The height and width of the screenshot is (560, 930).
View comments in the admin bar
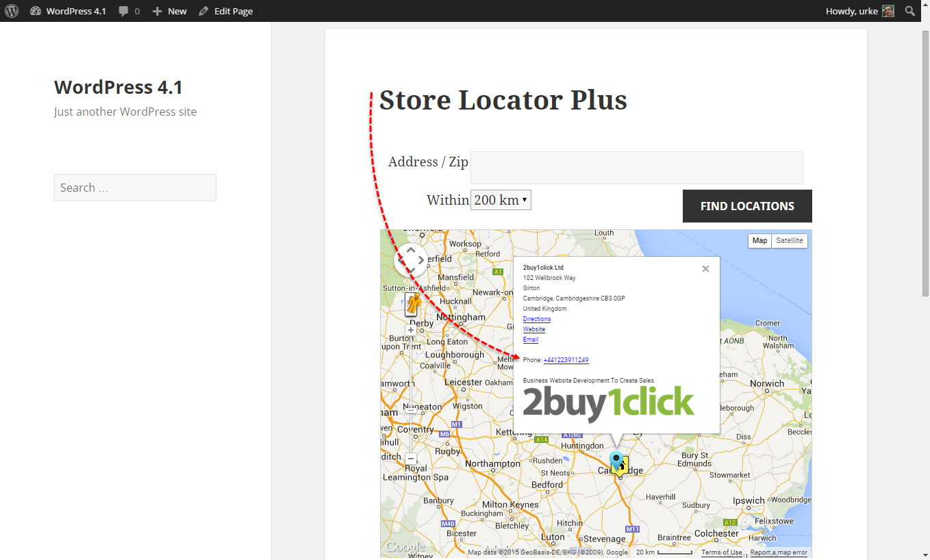(x=129, y=11)
